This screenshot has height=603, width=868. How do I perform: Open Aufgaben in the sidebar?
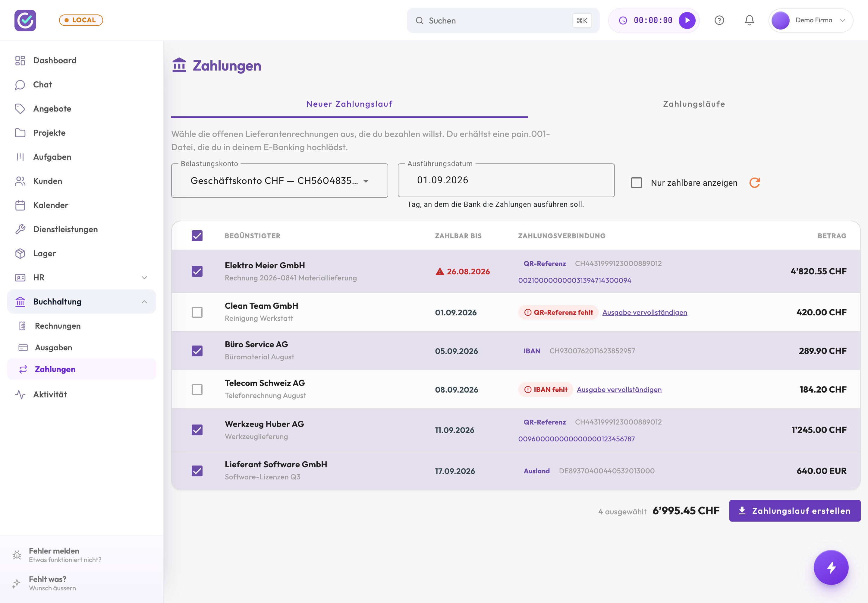82,157
